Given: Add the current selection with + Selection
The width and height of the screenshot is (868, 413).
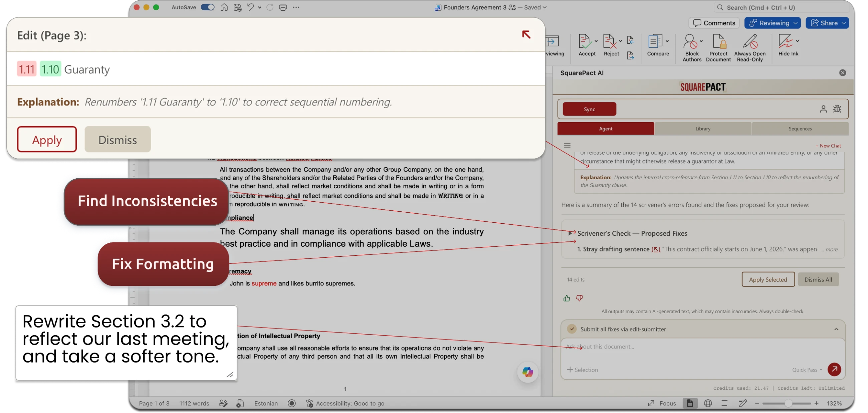Looking at the screenshot, I should pyautogui.click(x=582, y=370).
